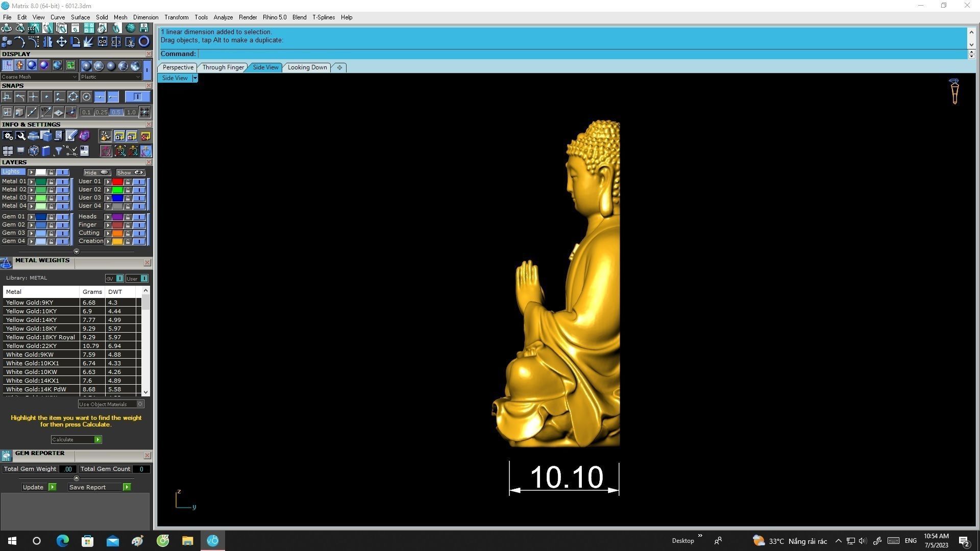Click the green four-square display icon
Screen dimensions: 980x551
tap(70, 65)
